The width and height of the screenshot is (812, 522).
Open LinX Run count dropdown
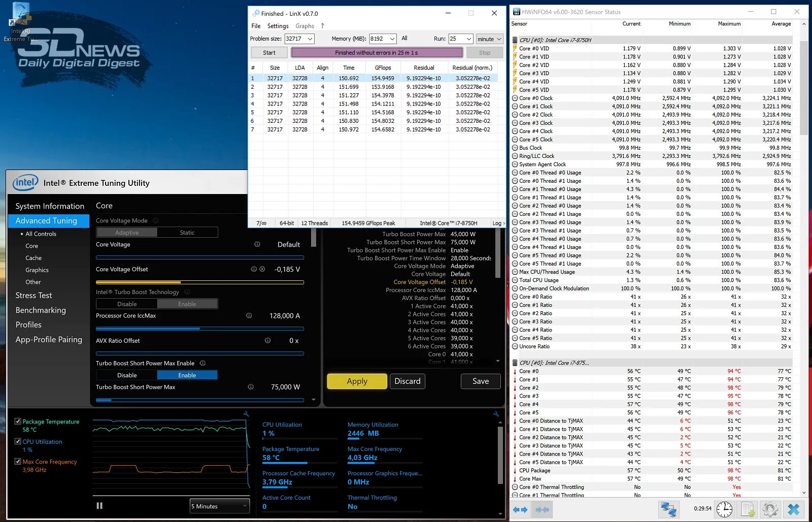coord(469,39)
